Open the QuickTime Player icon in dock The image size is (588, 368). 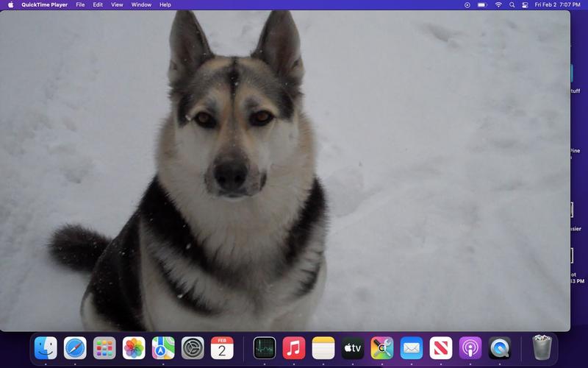pyautogui.click(x=500, y=347)
